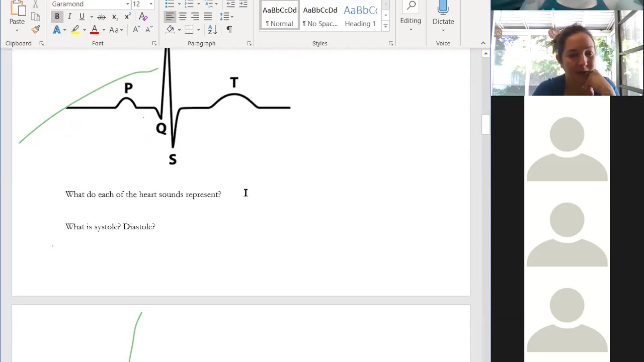Open Styles pane dialog launcher
The width and height of the screenshot is (644, 362).
(x=390, y=44)
